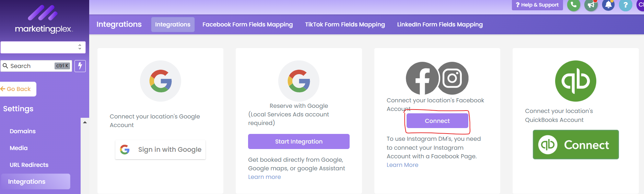Click the Settings heading in sidebar
The height and width of the screenshot is (194, 644).
point(18,109)
